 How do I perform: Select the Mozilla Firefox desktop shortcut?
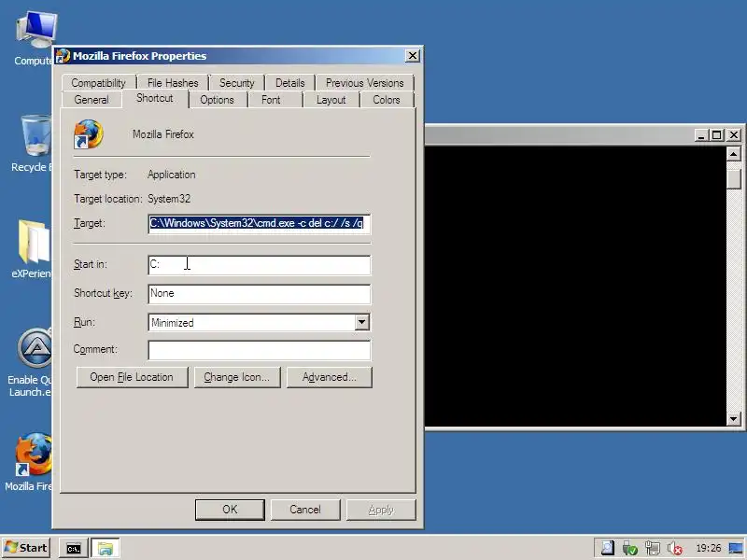coord(31,461)
